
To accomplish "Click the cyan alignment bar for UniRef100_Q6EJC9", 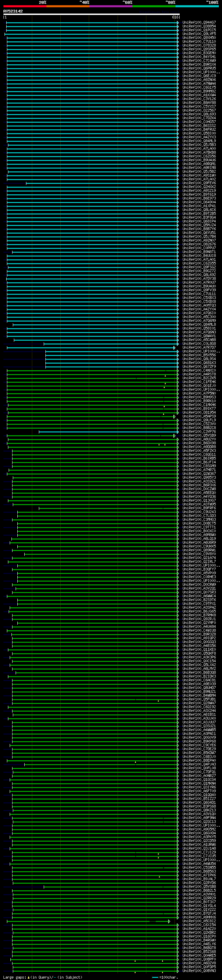I will pos(93,76).
